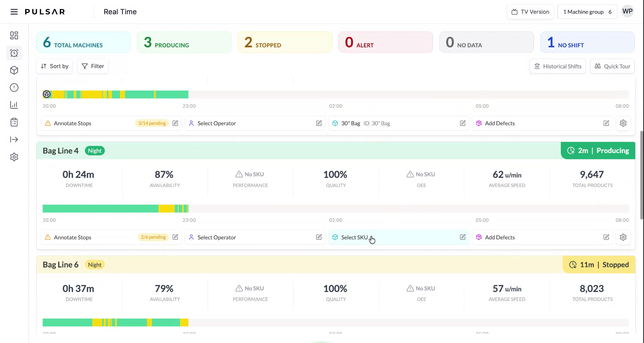Click edit icon for Bag Line 4 Add Defects

(x=606, y=237)
